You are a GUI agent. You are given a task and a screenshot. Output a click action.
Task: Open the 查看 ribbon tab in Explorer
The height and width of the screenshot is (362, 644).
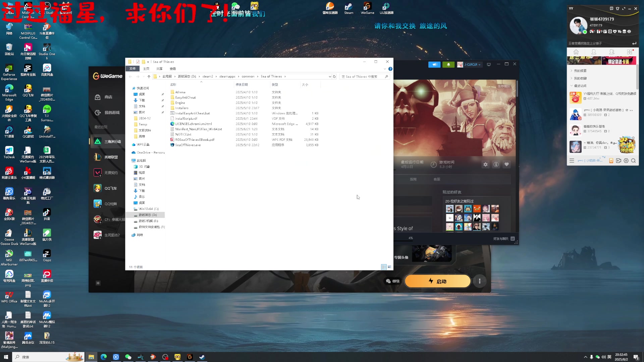click(173, 69)
